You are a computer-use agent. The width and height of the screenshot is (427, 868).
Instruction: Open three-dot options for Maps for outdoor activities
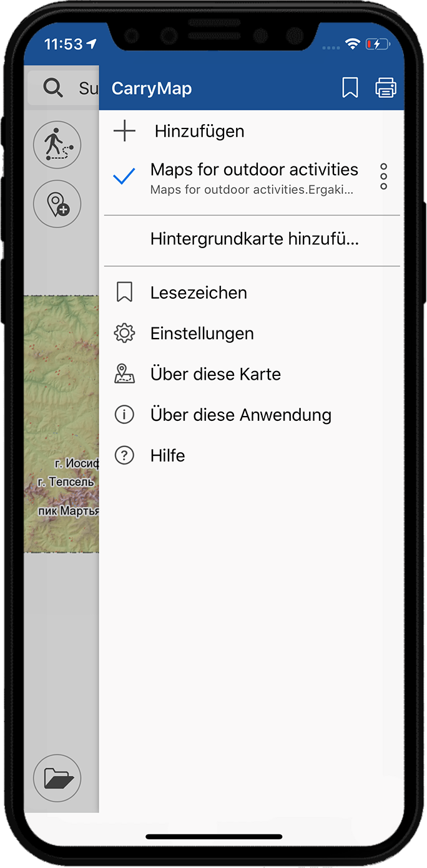coord(383,177)
